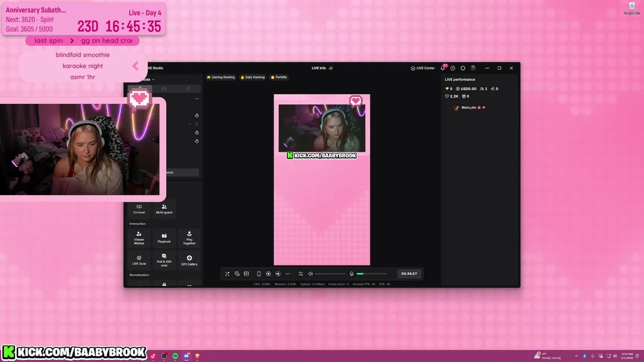Click the magic wand effects icon
This screenshot has width=644, height=362.
pyautogui.click(x=227, y=274)
